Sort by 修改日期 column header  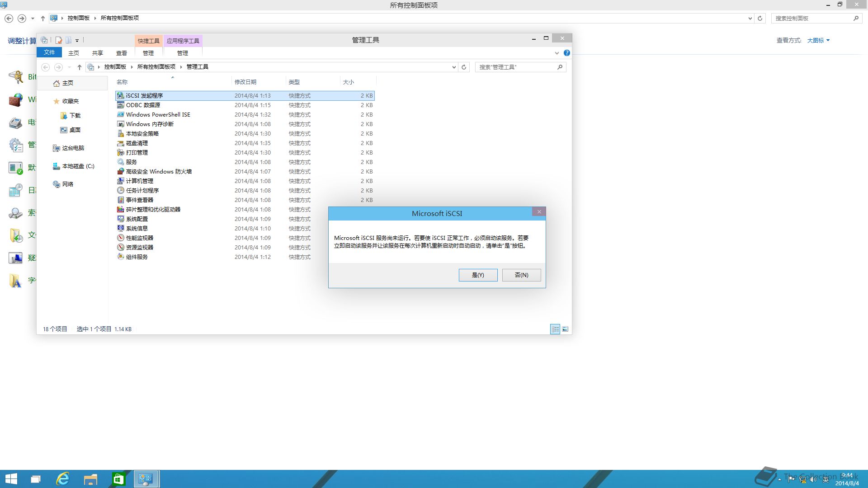[x=259, y=82]
